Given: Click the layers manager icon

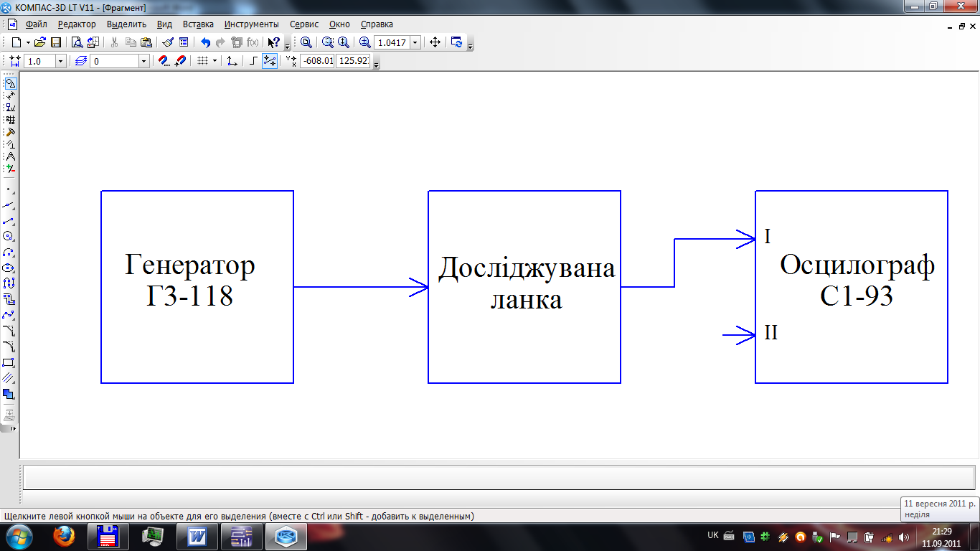Looking at the screenshot, I should [x=80, y=62].
